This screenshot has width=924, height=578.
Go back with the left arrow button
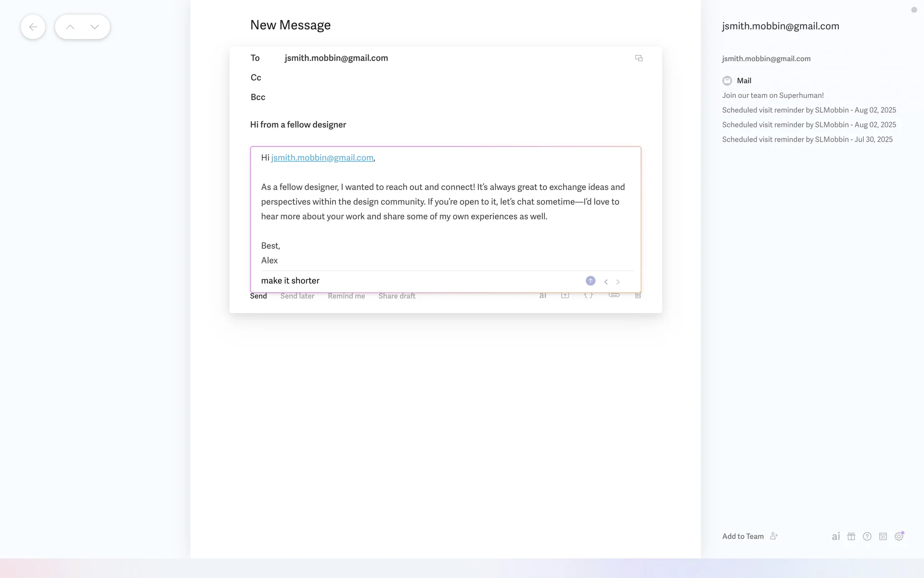pos(33,27)
